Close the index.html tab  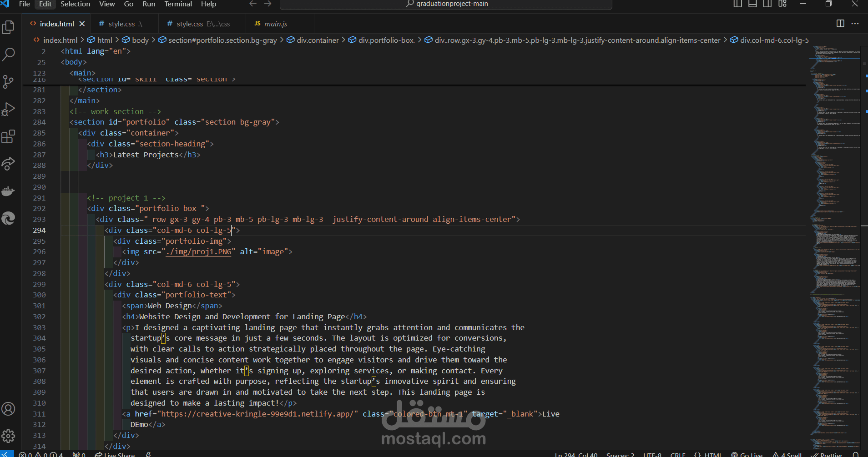pyautogui.click(x=82, y=24)
